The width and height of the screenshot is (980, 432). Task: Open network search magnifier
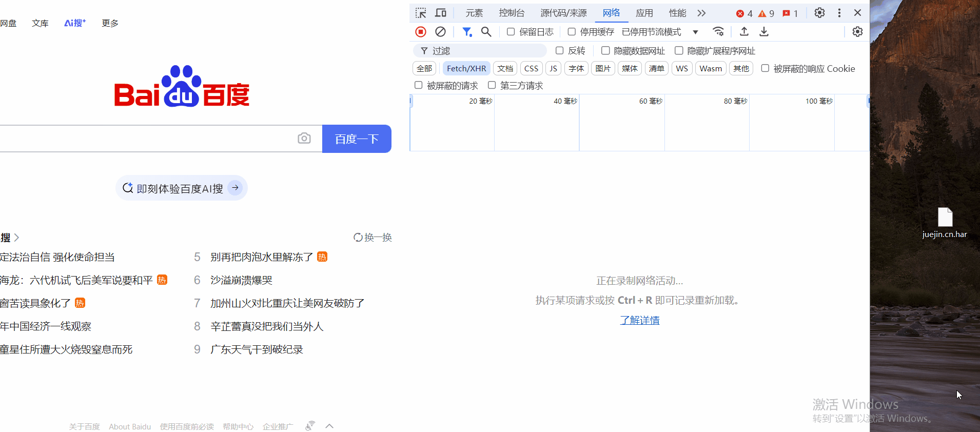[x=486, y=32]
